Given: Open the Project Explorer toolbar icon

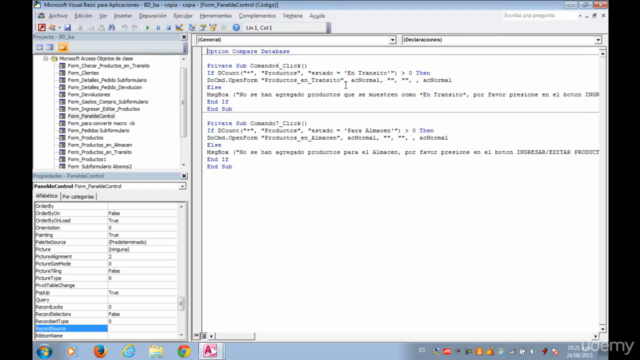Looking at the screenshot, I should pos(192,28).
